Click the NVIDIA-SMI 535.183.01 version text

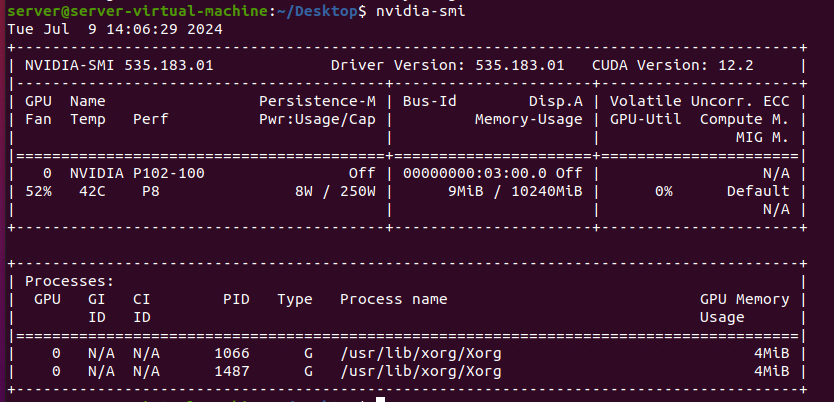click(119, 65)
